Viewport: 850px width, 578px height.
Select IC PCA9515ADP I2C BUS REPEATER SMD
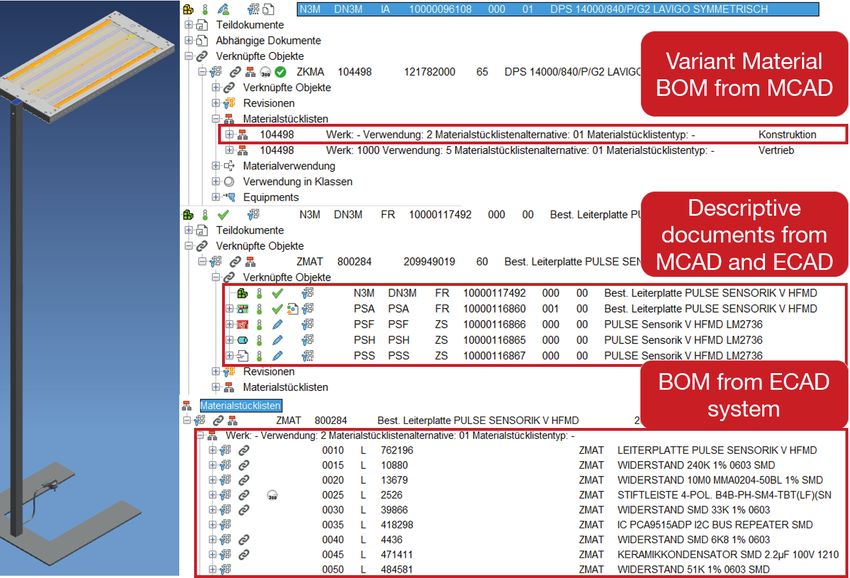[x=715, y=525]
